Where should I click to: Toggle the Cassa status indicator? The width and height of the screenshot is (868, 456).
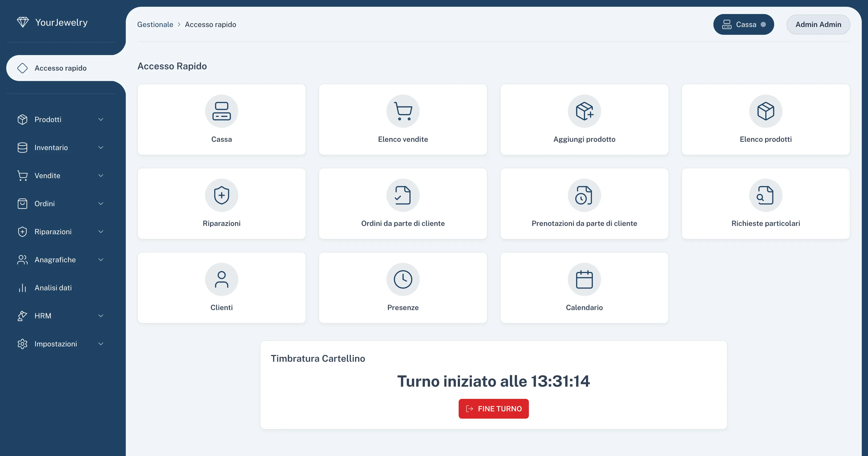pos(764,24)
